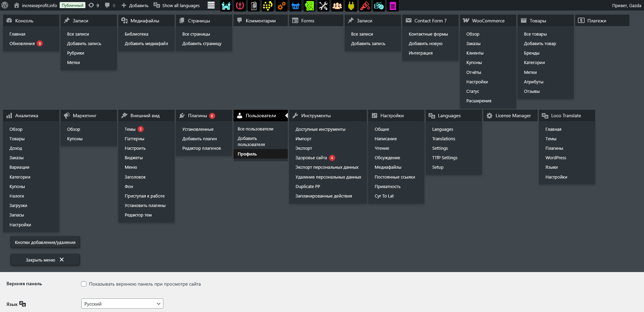Click the red power-plug circle icon

(x=240, y=5)
